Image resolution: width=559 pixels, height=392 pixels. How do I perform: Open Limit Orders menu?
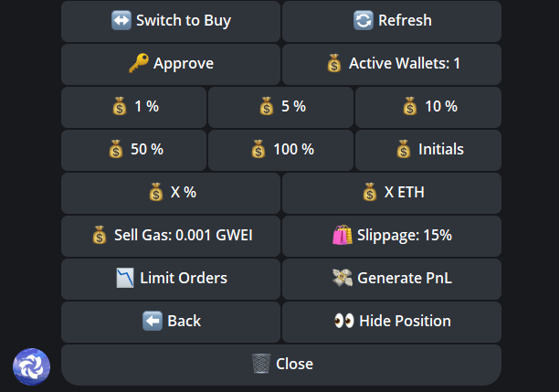pos(171,279)
